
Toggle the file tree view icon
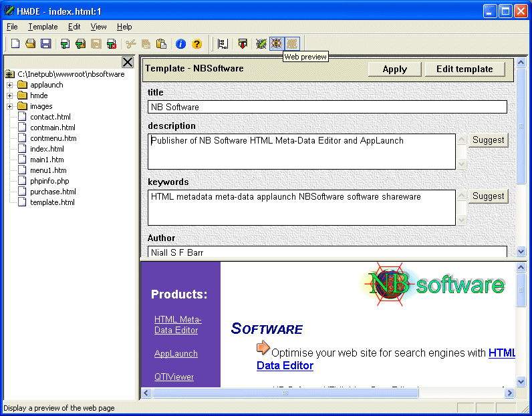coord(223,44)
